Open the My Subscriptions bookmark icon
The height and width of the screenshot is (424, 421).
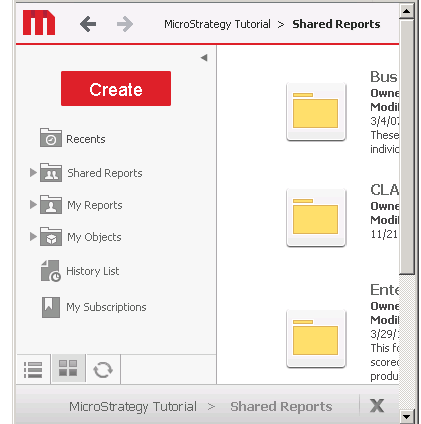coord(51,307)
